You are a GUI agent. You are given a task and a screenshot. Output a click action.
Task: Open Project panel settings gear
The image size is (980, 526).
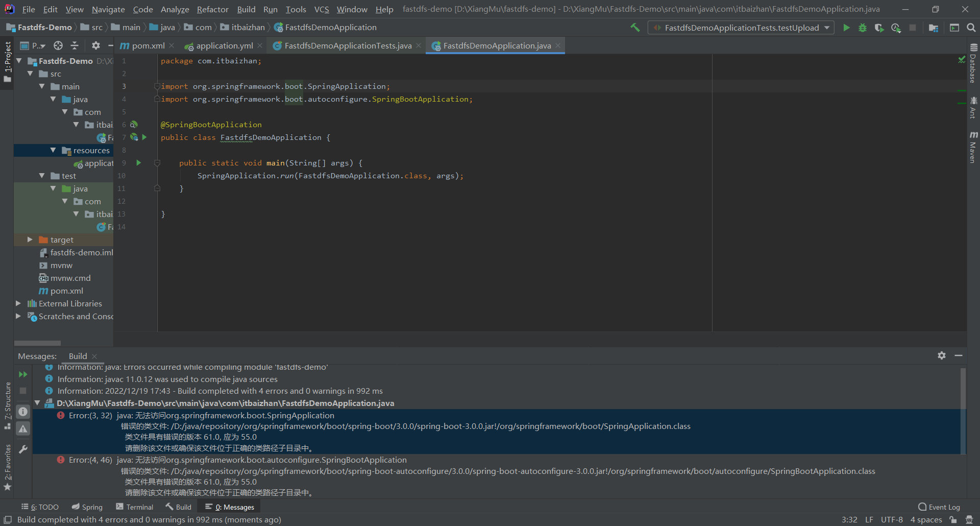[x=95, y=45]
